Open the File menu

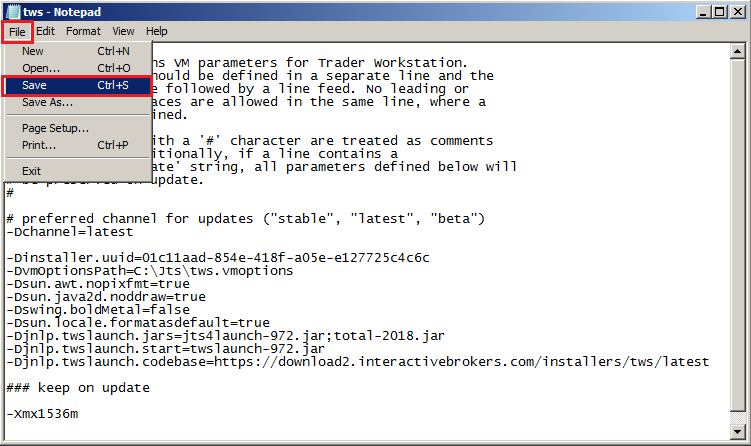point(17,32)
